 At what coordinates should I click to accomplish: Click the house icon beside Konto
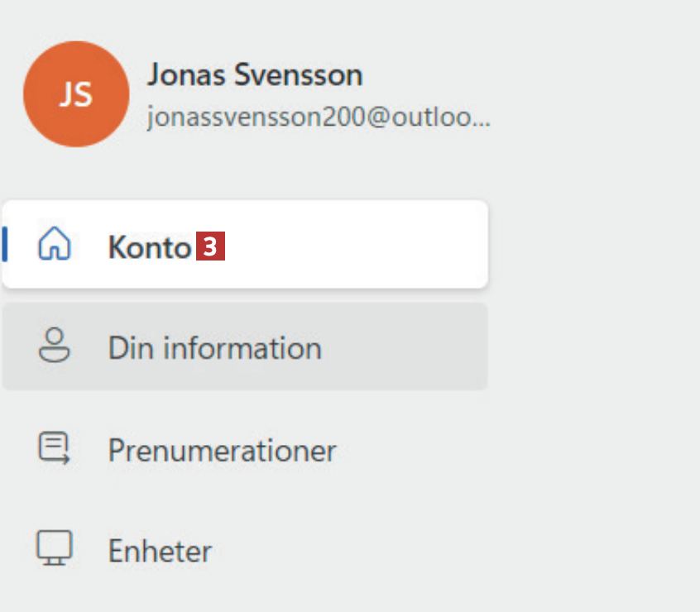[55, 246]
